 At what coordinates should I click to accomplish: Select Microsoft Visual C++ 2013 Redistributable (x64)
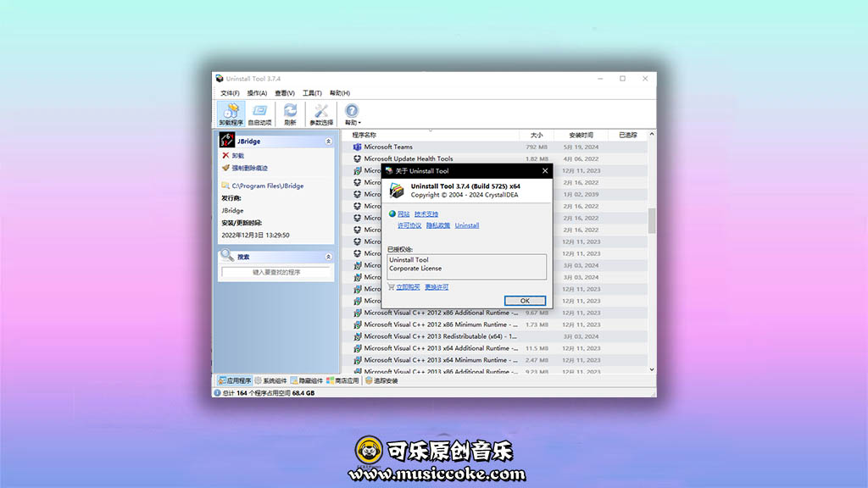(x=495, y=336)
